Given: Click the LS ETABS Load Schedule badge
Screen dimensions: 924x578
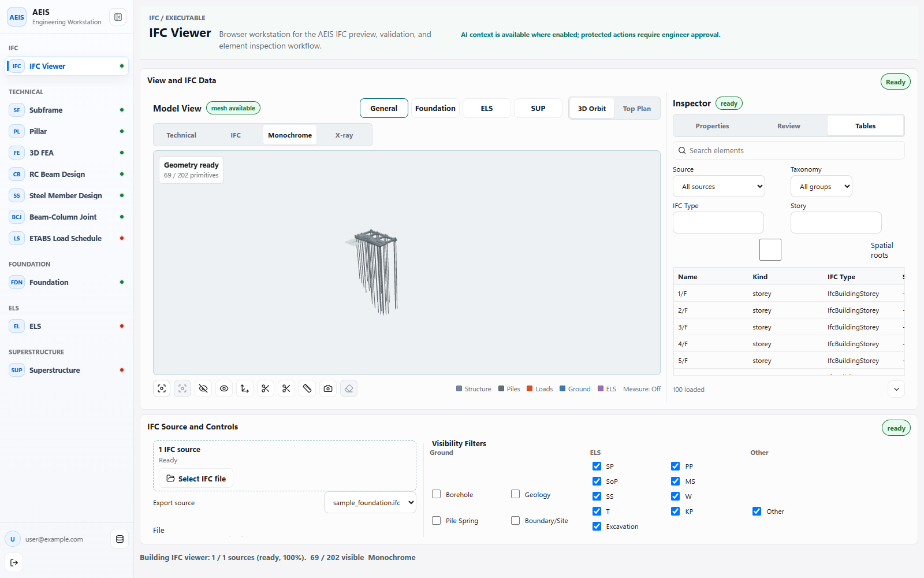Looking at the screenshot, I should point(17,238).
